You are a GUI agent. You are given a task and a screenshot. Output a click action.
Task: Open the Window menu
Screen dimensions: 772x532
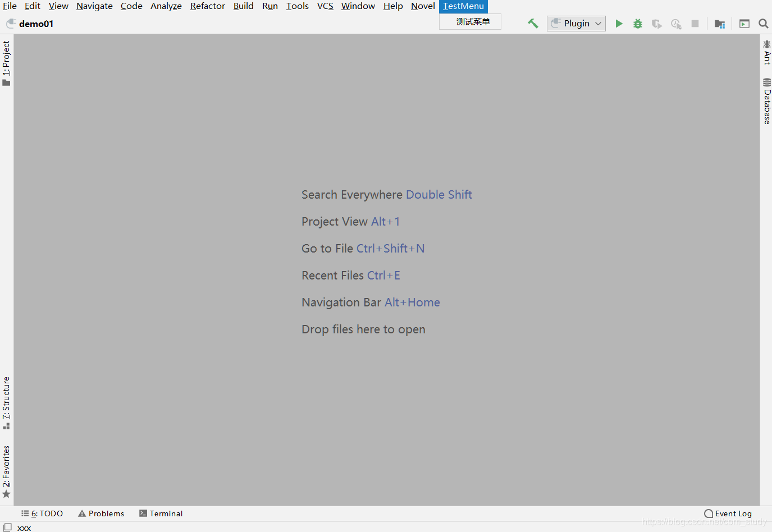[358, 6]
